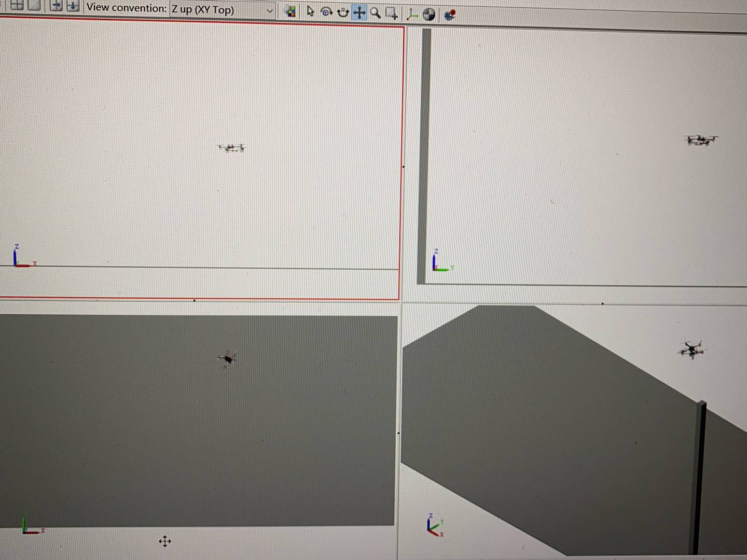Toggle off the highlighted Pan mode
Screen dimensions: 747x560
point(359,12)
